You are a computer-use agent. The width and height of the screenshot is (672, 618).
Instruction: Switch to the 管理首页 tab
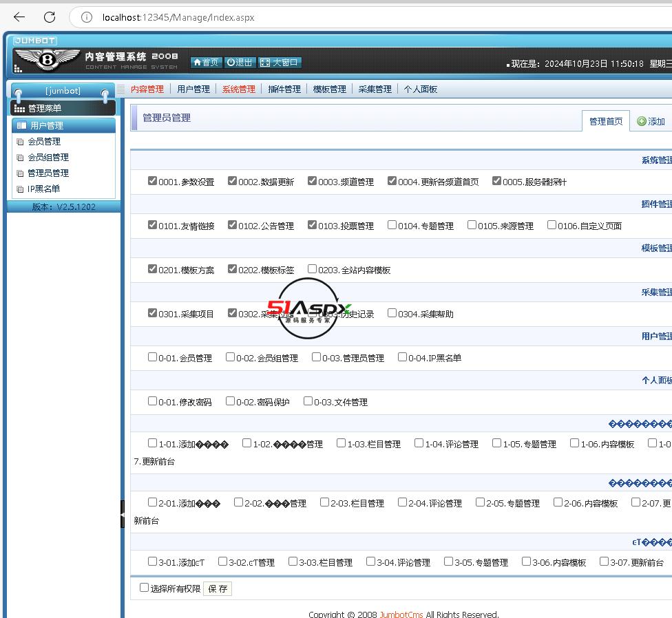605,122
